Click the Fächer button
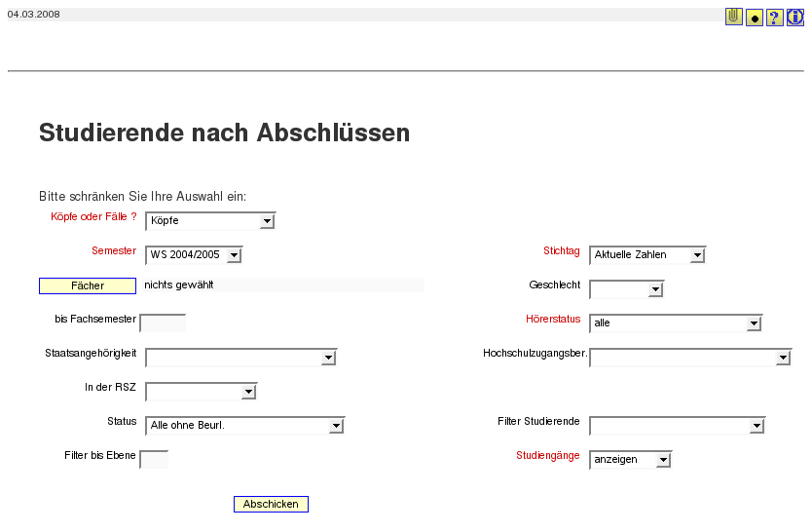The image size is (812, 532). [88, 285]
